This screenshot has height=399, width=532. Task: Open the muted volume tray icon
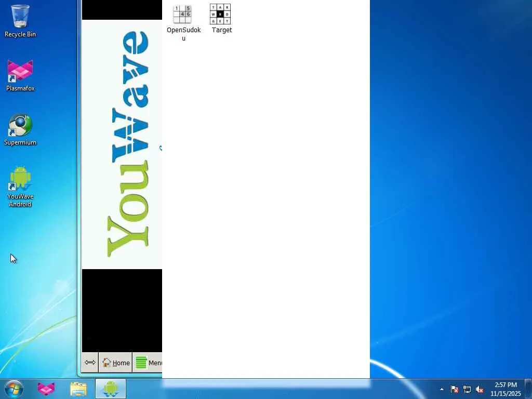point(480,389)
